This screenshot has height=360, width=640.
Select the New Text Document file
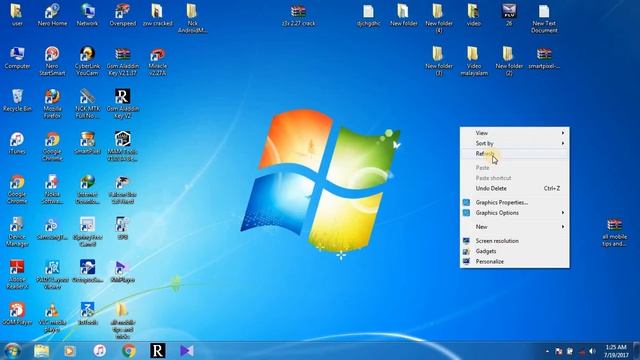pyautogui.click(x=544, y=18)
